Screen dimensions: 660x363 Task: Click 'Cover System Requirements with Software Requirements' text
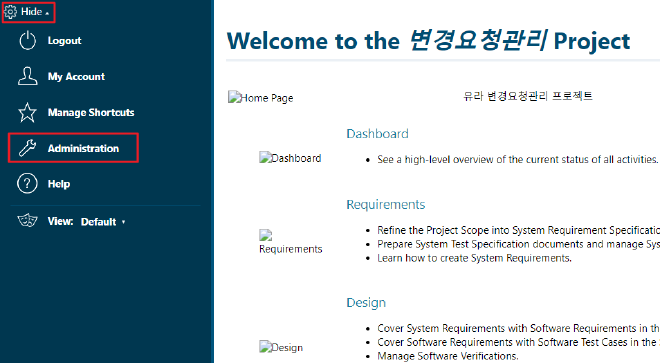tap(519, 328)
